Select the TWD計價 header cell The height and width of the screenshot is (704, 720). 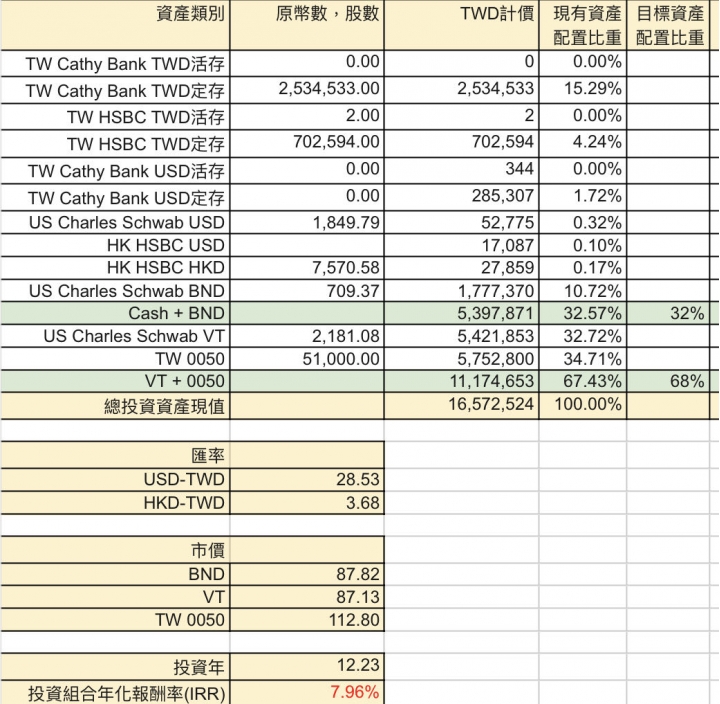click(461, 25)
